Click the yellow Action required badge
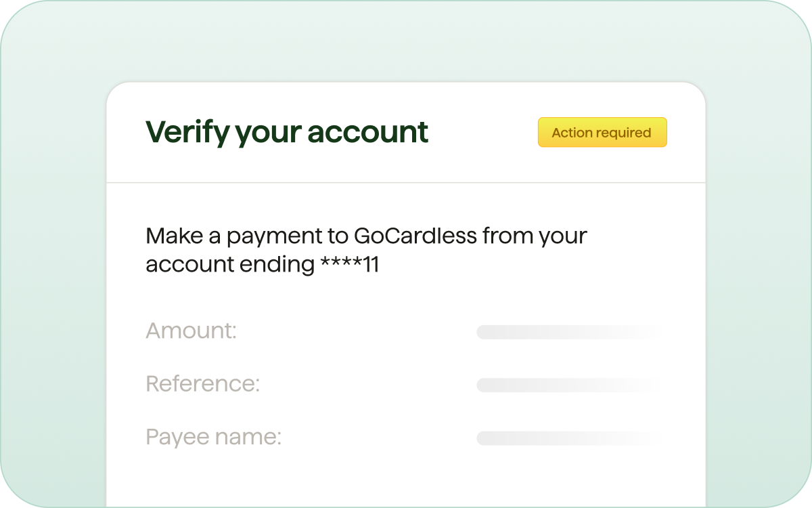This screenshot has width=812, height=508. (602, 133)
